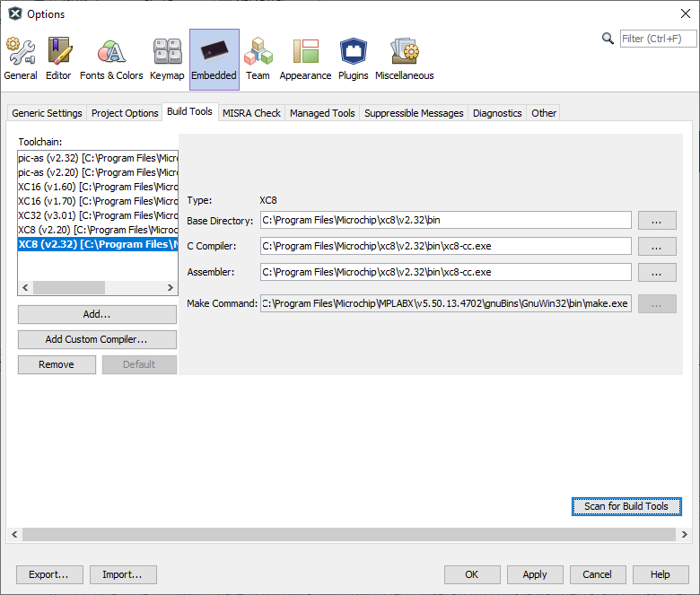Select the Team options icon
Image resolution: width=700 pixels, height=595 pixels.
[x=258, y=59]
